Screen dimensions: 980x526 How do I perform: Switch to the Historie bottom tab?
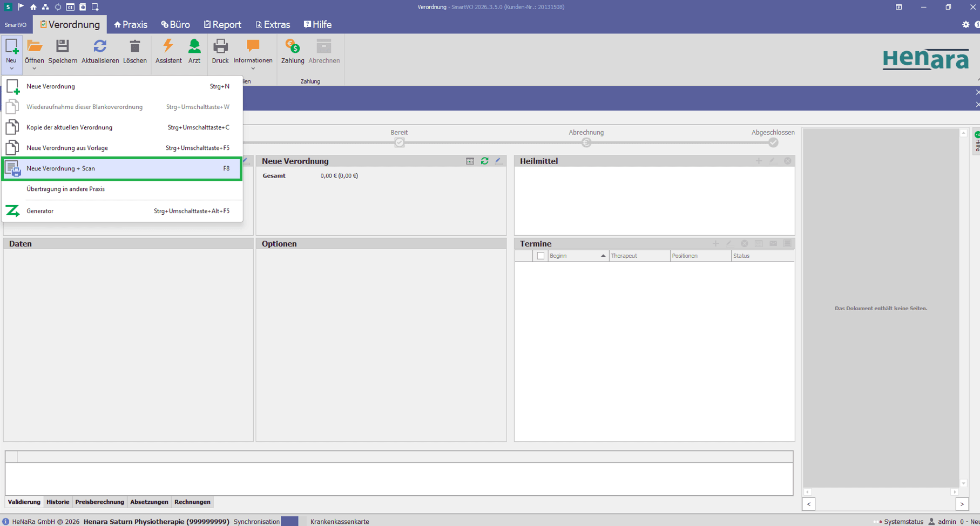pyautogui.click(x=58, y=502)
